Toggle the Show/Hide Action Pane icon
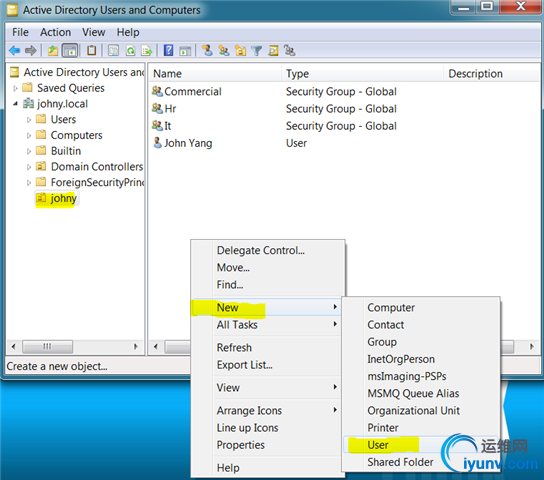This screenshot has width=544, height=480. click(185, 51)
